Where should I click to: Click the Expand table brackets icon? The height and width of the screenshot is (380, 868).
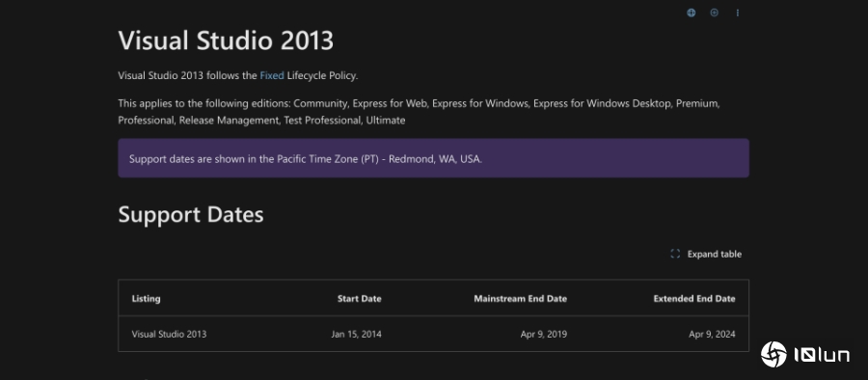675,255
